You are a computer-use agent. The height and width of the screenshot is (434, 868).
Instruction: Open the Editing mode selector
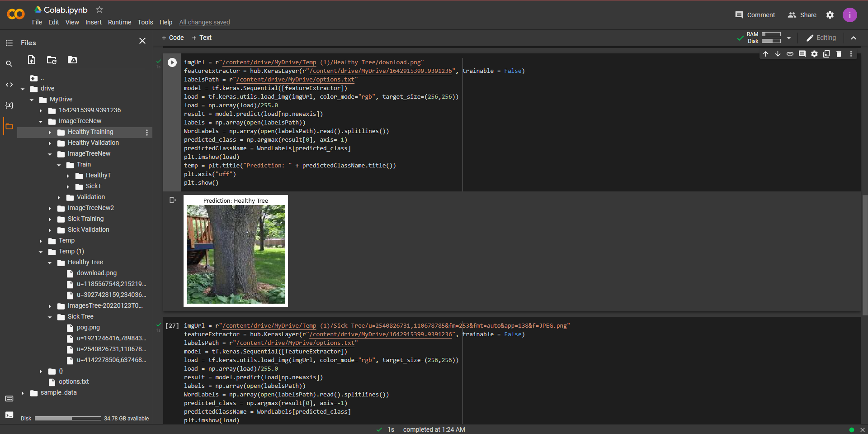click(821, 38)
